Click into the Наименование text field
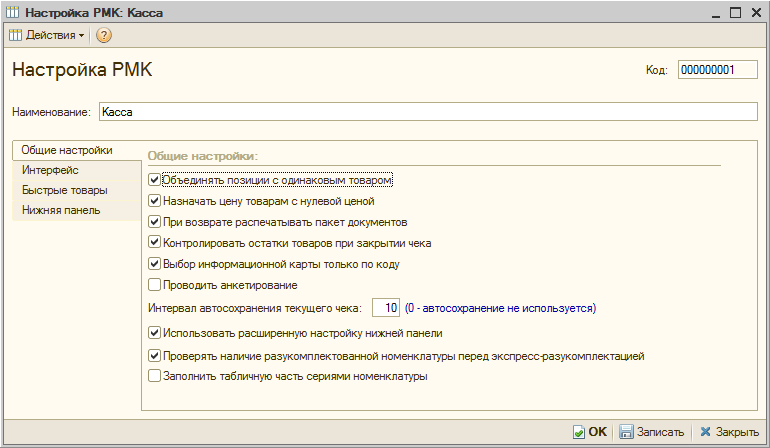770x448 pixels. (x=427, y=112)
